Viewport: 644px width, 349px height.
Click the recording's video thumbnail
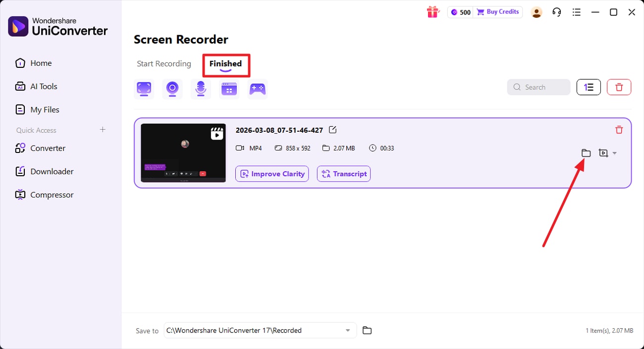pyautogui.click(x=183, y=152)
